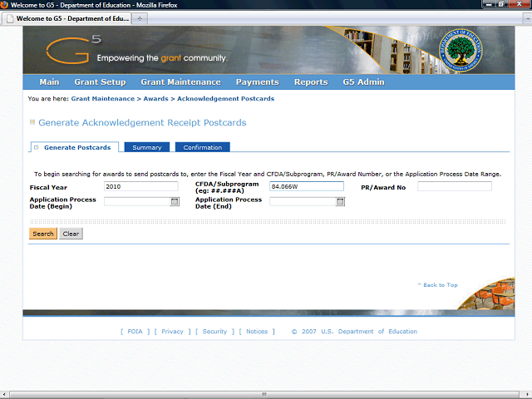Click the orange Search button

43,234
